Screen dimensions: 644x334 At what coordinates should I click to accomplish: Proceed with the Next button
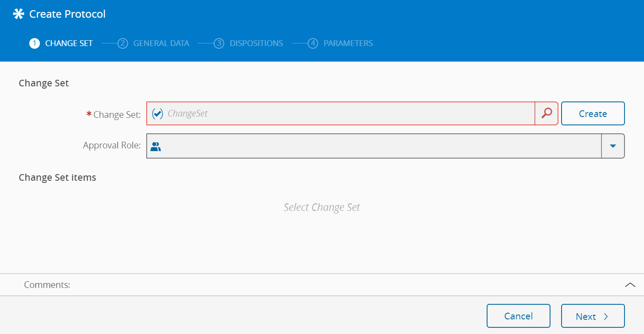point(593,316)
